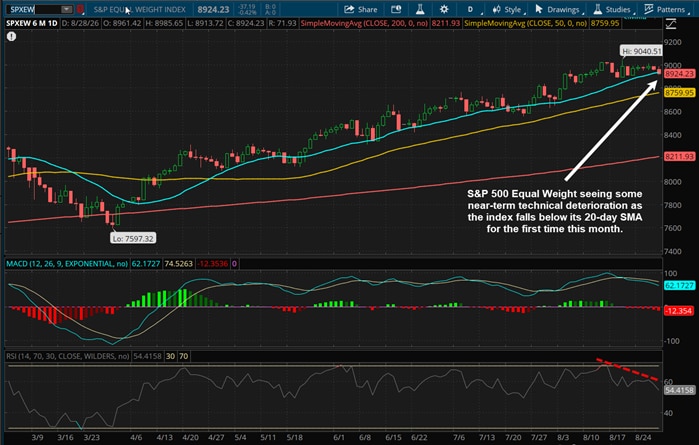Click the Lo: 7597.32 price bubble
This screenshot has width=699, height=445.
[133, 239]
